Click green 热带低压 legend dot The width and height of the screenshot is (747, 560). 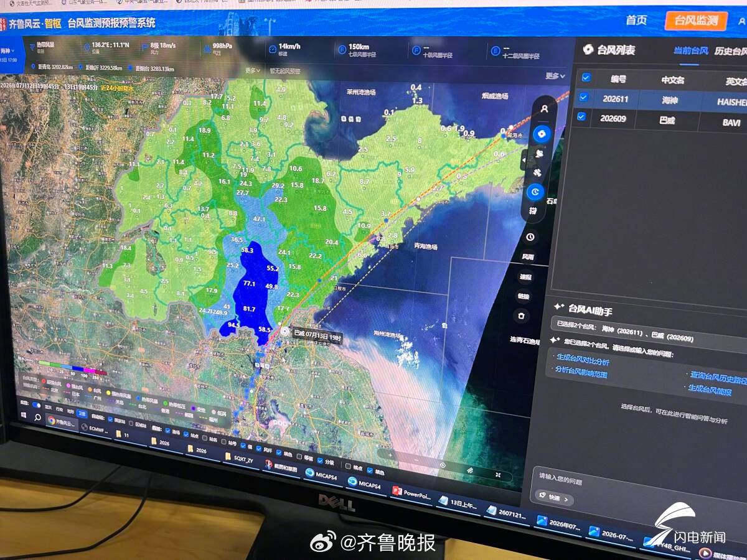pos(165,403)
